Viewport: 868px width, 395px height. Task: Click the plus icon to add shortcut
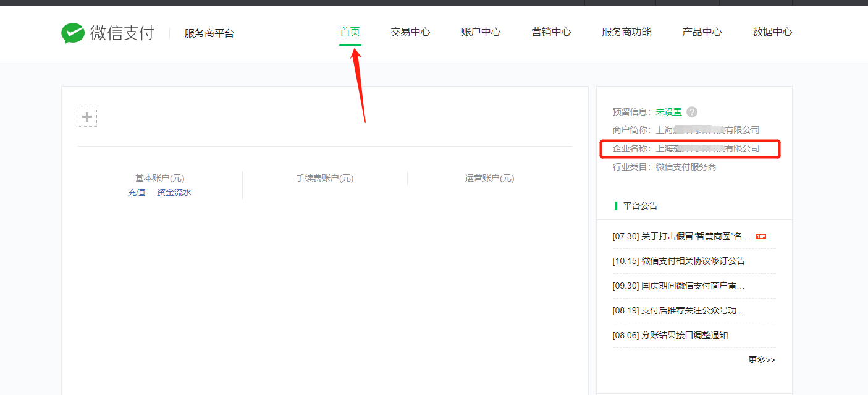87,117
